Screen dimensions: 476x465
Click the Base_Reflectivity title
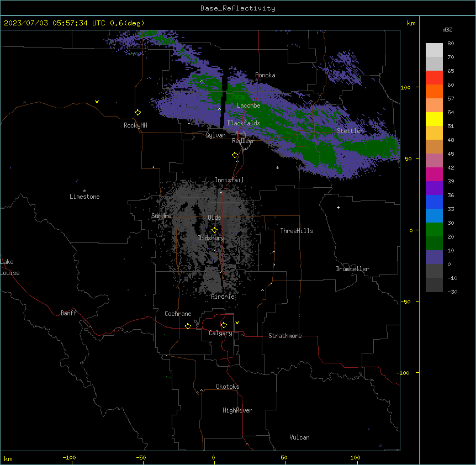click(x=238, y=8)
